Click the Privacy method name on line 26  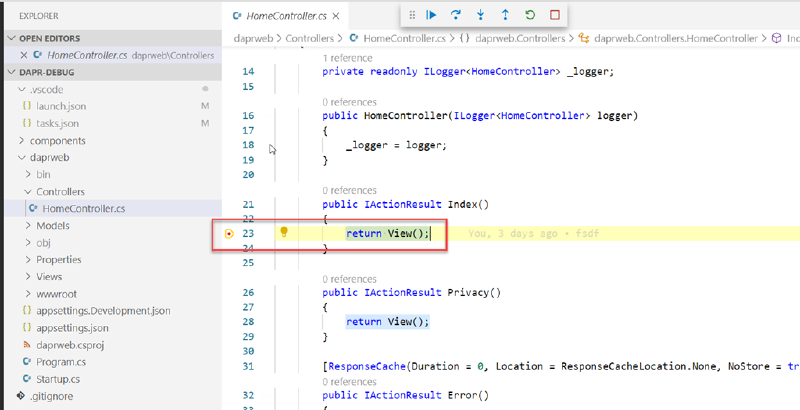coord(468,293)
